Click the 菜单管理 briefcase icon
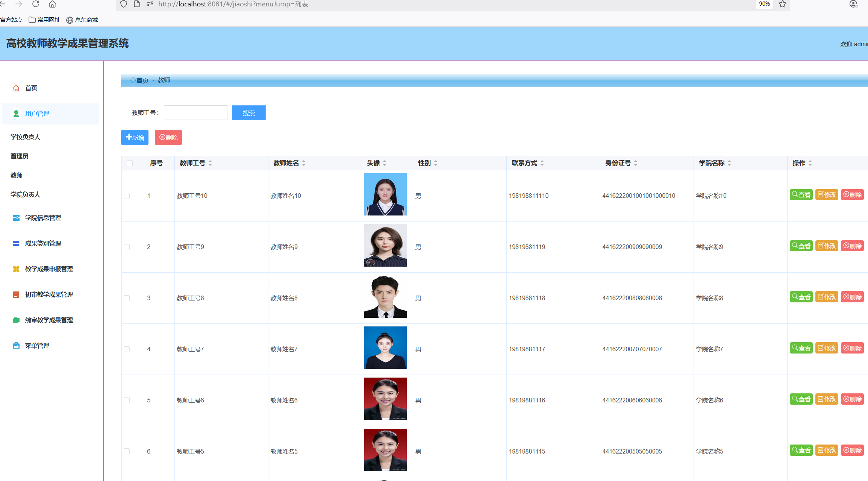Screen dimensions: 868x481 (16, 346)
